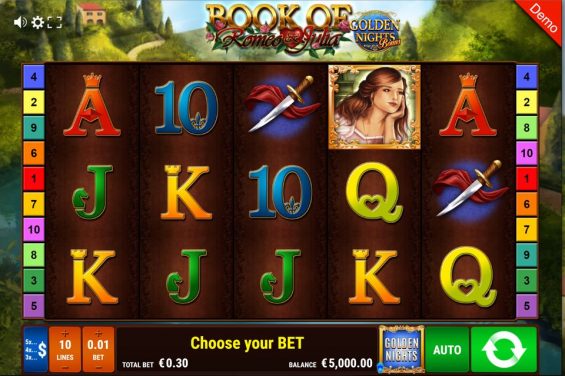Screen dimensions: 565x376
Task: Increase lines with plus above 10 LINES
Action: (65, 332)
